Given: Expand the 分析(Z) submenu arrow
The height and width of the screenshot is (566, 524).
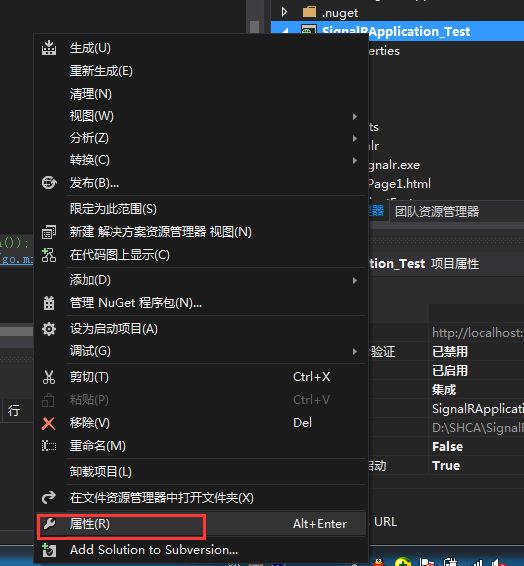Looking at the screenshot, I should click(x=355, y=138).
